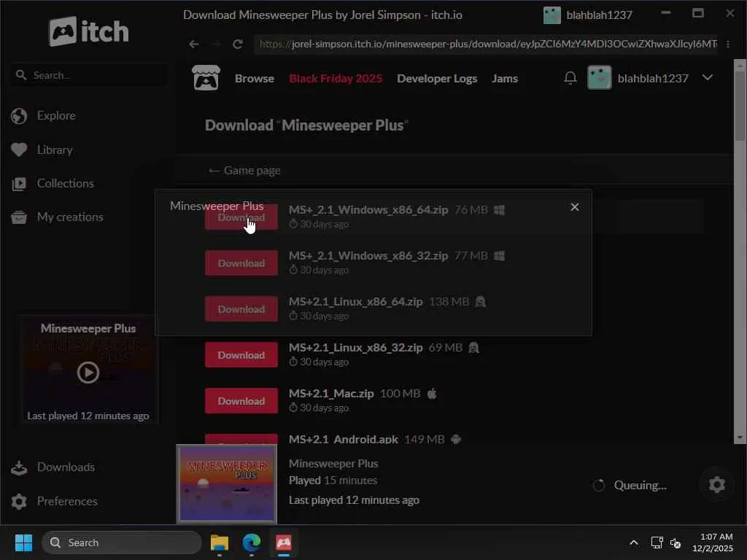Click Windows icon beside x86_64 zip
Image resolution: width=747 pixels, height=560 pixels.
click(499, 210)
